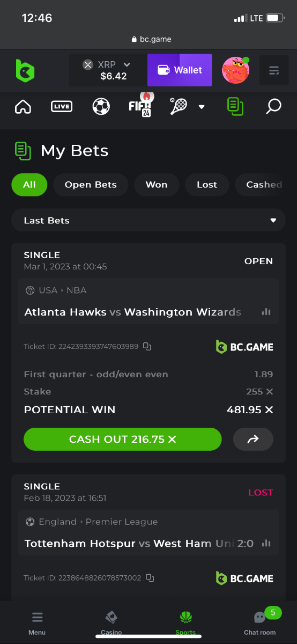Image resolution: width=297 pixels, height=644 pixels.
Task: Select the soccer ball sport icon
Action: [x=101, y=106]
